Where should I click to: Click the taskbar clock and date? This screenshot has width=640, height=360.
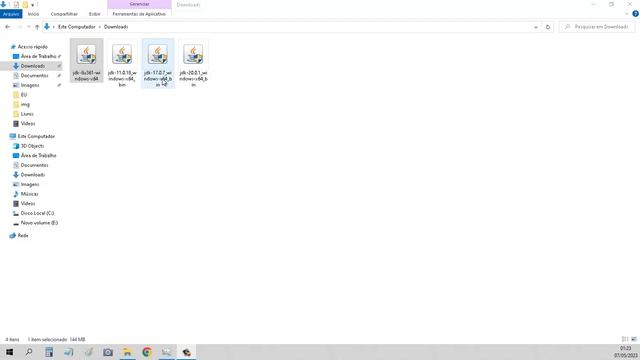[625, 352]
